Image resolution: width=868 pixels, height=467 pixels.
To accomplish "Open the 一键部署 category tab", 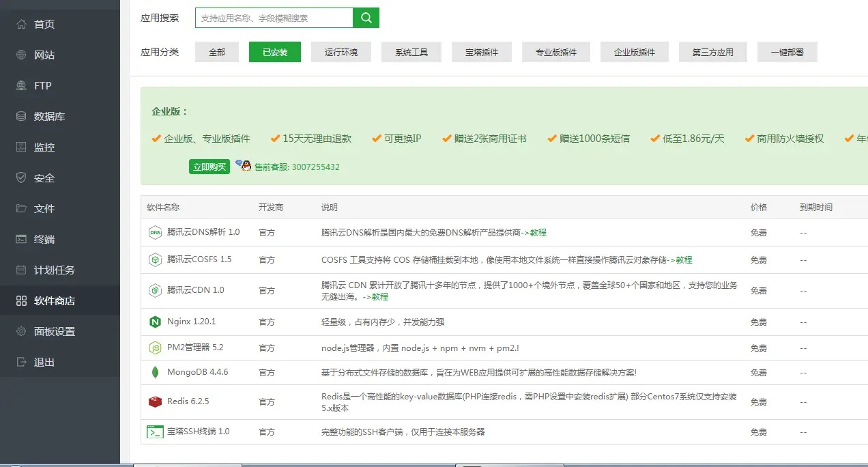I will pyautogui.click(x=787, y=52).
